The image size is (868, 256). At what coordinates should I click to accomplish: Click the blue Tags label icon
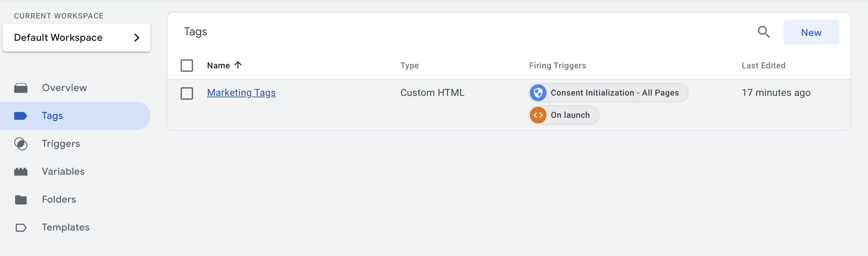point(21,116)
